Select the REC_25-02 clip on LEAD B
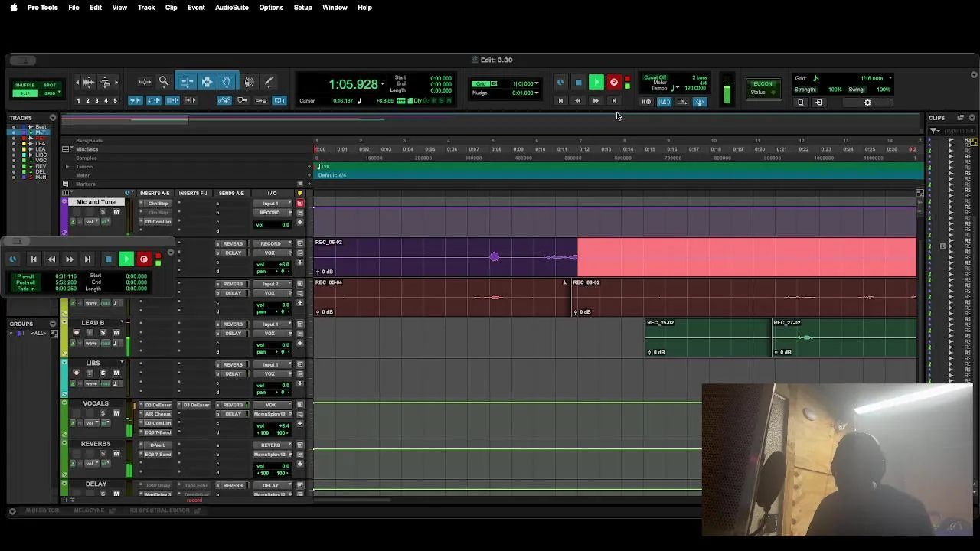980x551 pixels. (x=708, y=337)
